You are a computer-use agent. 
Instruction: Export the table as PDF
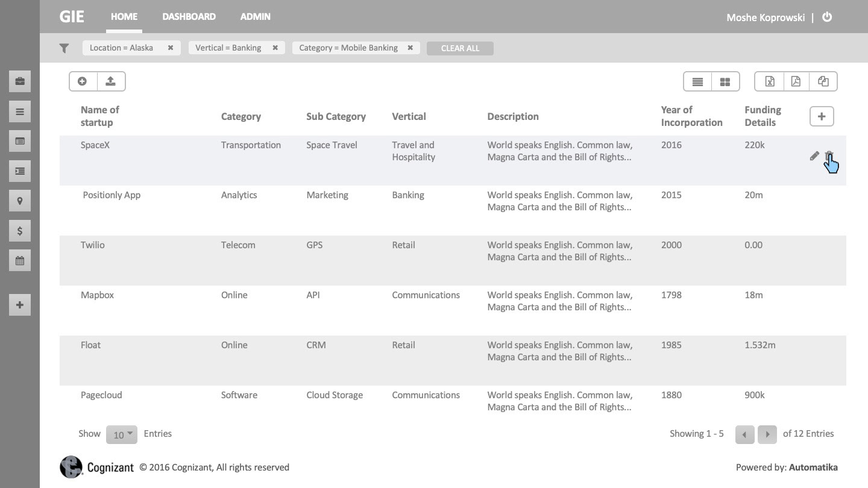pyautogui.click(x=796, y=81)
